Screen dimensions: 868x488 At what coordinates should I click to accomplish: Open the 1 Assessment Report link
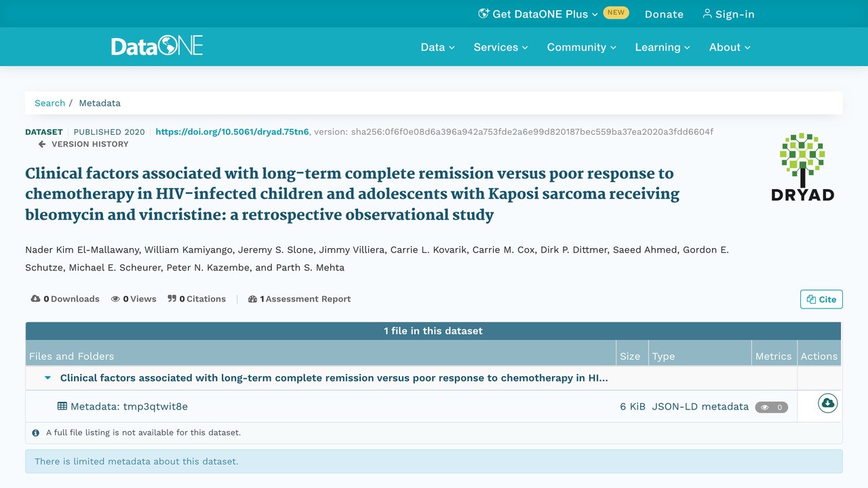(x=300, y=299)
